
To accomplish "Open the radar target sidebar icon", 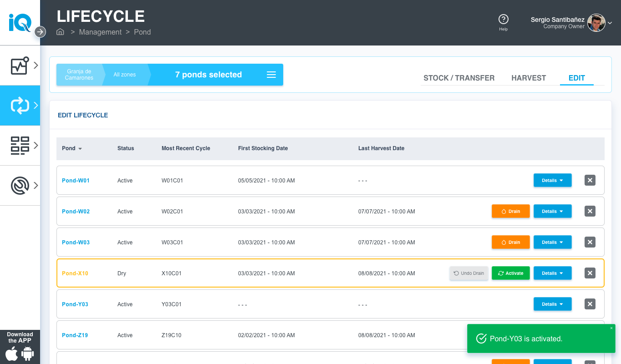I will (x=20, y=186).
